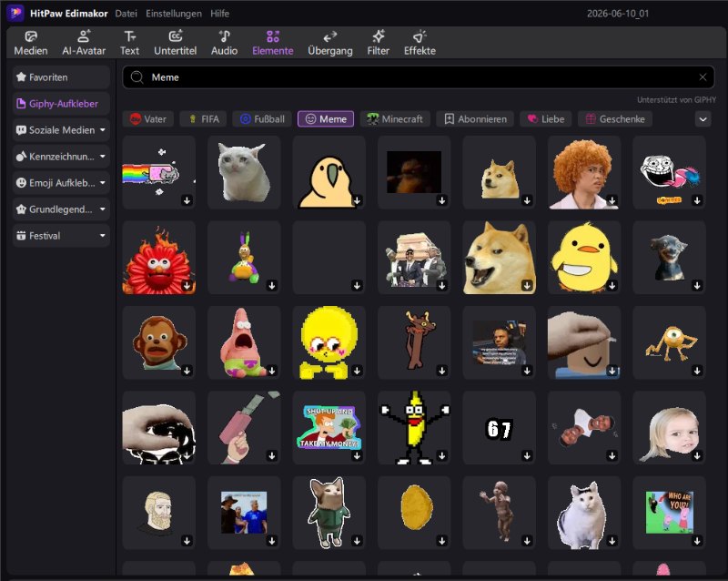
Task: Expand the tag list chevron
Action: pyautogui.click(x=703, y=119)
